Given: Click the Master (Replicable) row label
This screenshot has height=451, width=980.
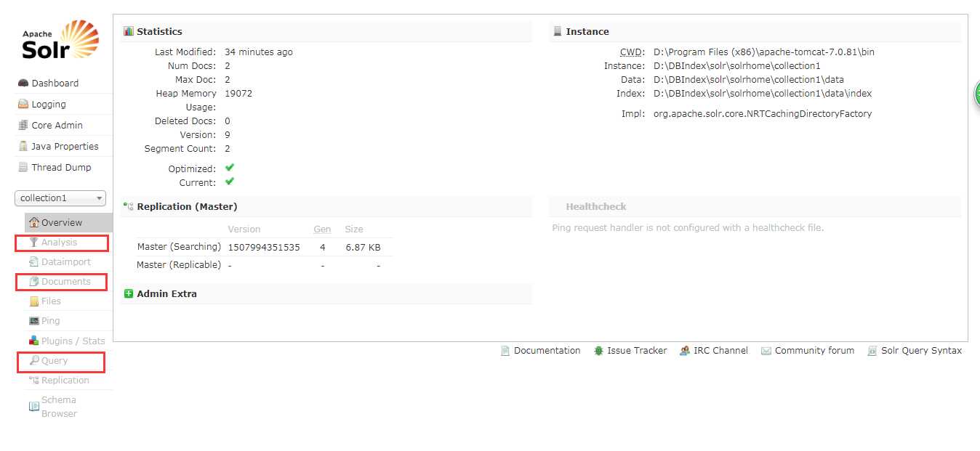Looking at the screenshot, I should [x=179, y=265].
